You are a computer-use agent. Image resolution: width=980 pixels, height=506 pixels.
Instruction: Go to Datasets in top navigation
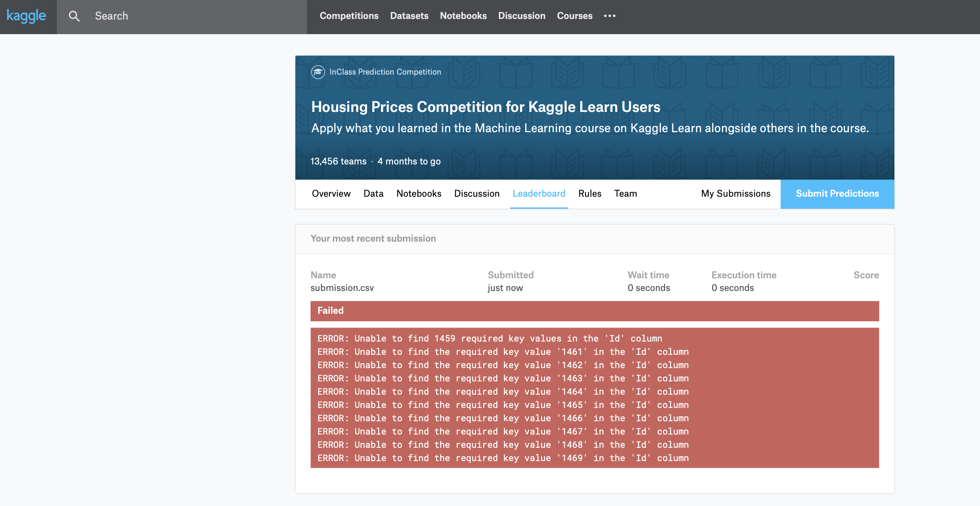point(409,16)
